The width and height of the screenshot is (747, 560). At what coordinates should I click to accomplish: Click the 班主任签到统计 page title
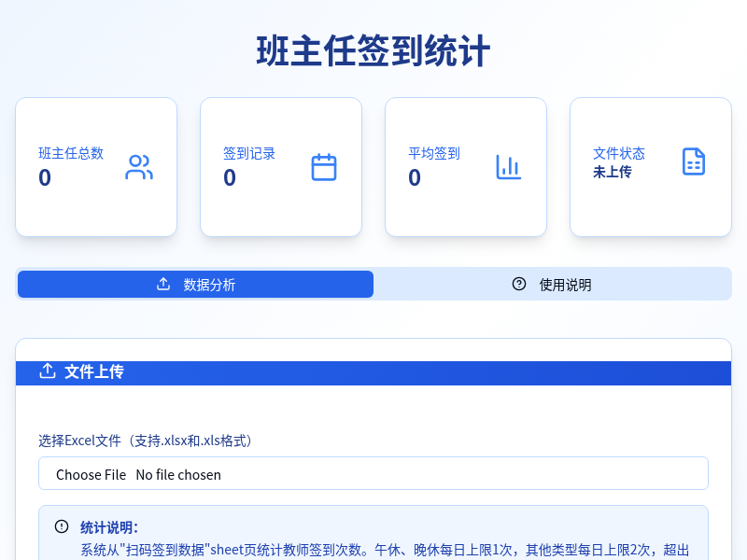(373, 51)
